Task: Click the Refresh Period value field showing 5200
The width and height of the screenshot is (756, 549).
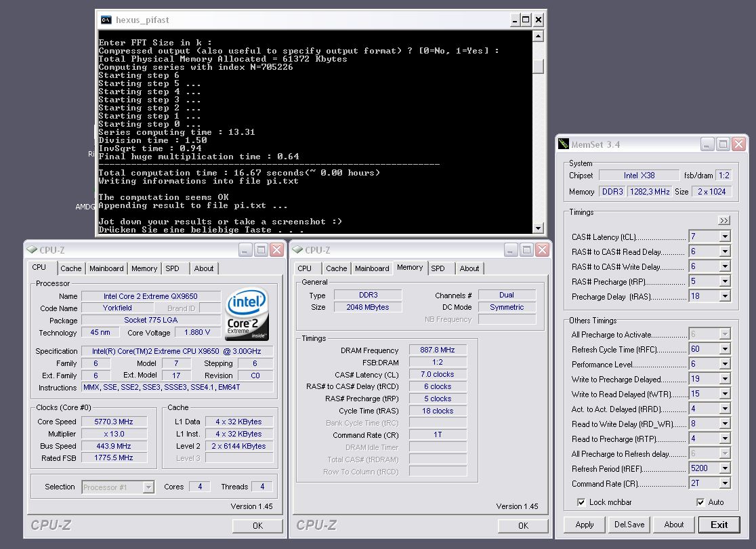Action: tap(704, 468)
